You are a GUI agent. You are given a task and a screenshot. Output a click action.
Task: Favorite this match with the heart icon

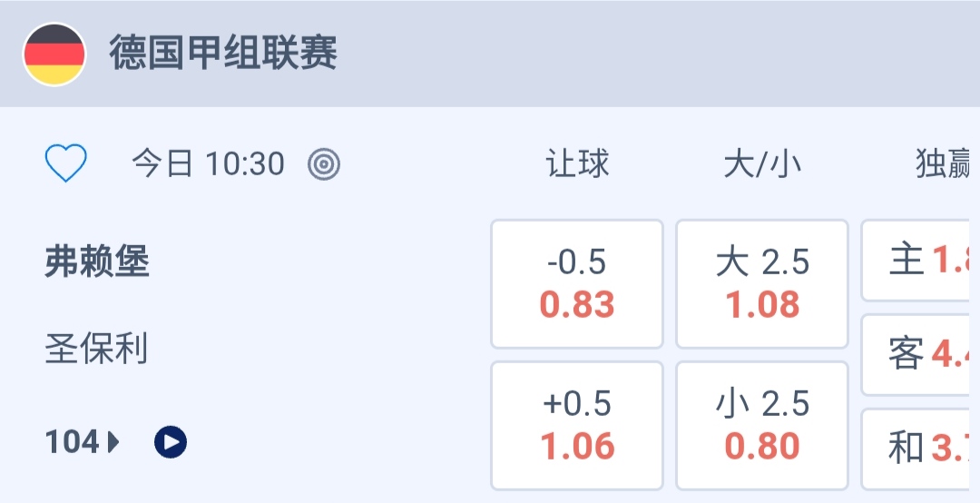pyautogui.click(x=66, y=164)
